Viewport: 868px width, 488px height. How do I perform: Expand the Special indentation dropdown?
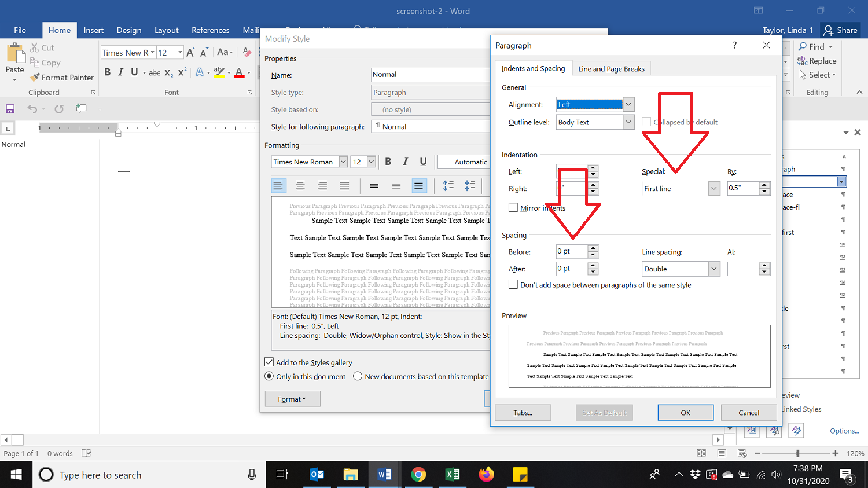click(713, 189)
